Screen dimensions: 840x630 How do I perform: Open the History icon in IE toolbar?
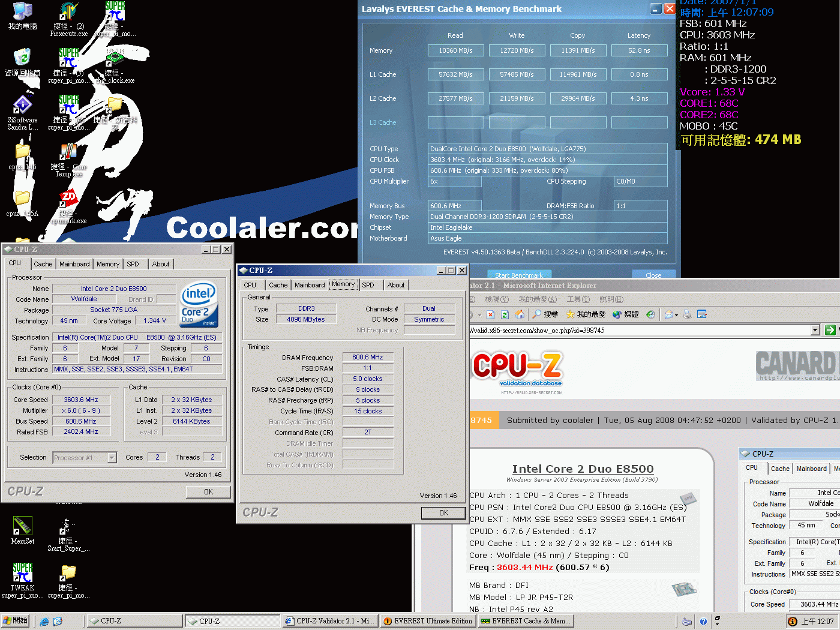650,314
